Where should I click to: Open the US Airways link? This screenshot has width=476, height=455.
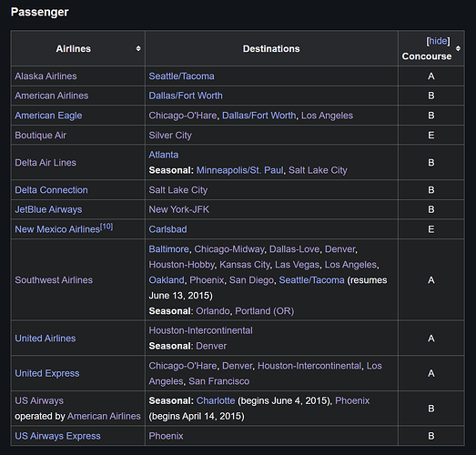pos(39,400)
